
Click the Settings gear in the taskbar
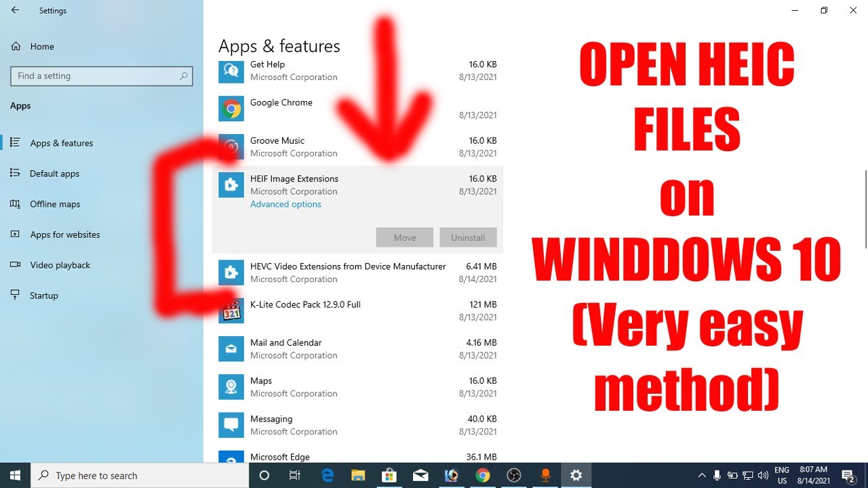click(576, 475)
